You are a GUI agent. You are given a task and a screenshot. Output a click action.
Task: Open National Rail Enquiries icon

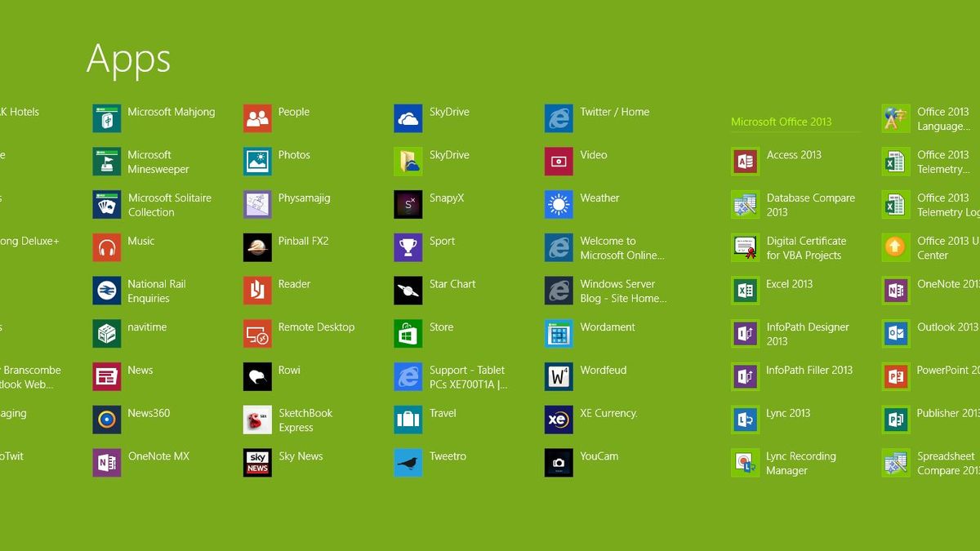pyautogui.click(x=107, y=291)
